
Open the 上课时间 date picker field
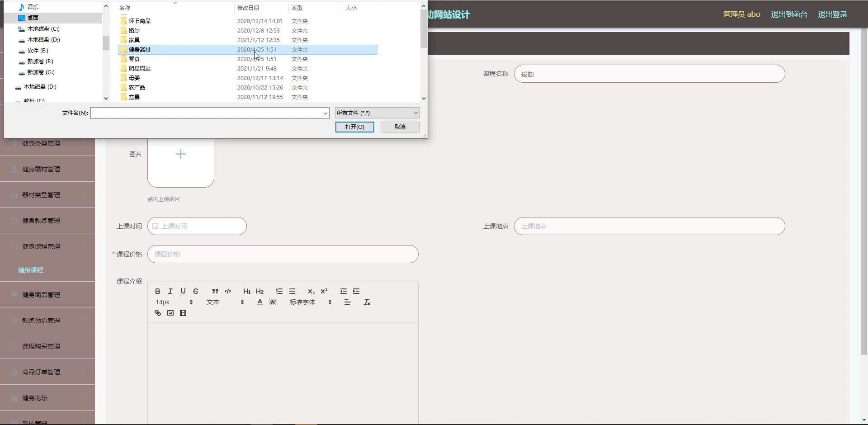pyautogui.click(x=197, y=226)
